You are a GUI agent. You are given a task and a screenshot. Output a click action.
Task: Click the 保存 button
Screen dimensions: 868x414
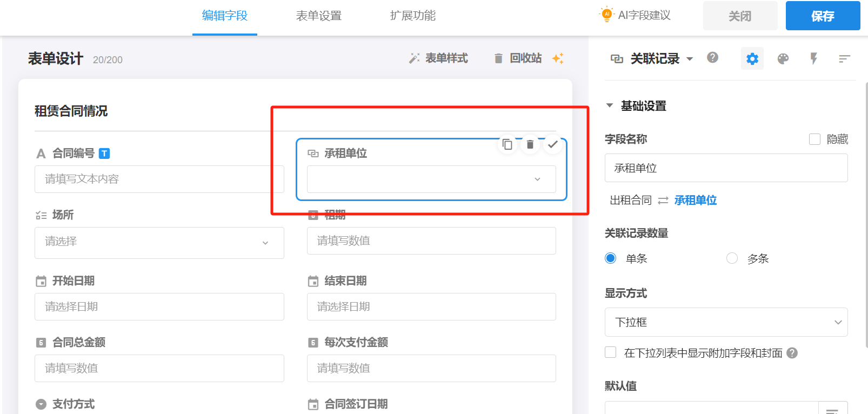pos(823,16)
